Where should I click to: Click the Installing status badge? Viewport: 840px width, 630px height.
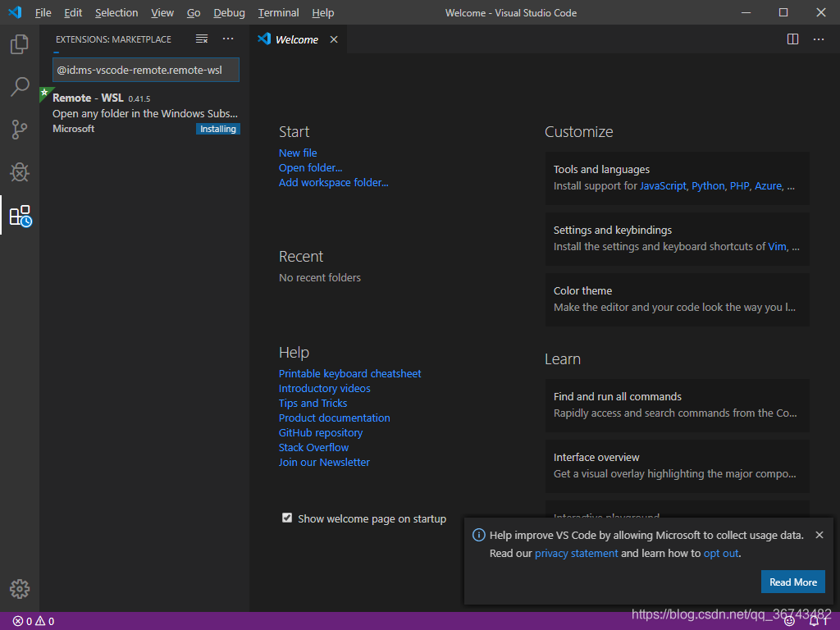click(218, 129)
